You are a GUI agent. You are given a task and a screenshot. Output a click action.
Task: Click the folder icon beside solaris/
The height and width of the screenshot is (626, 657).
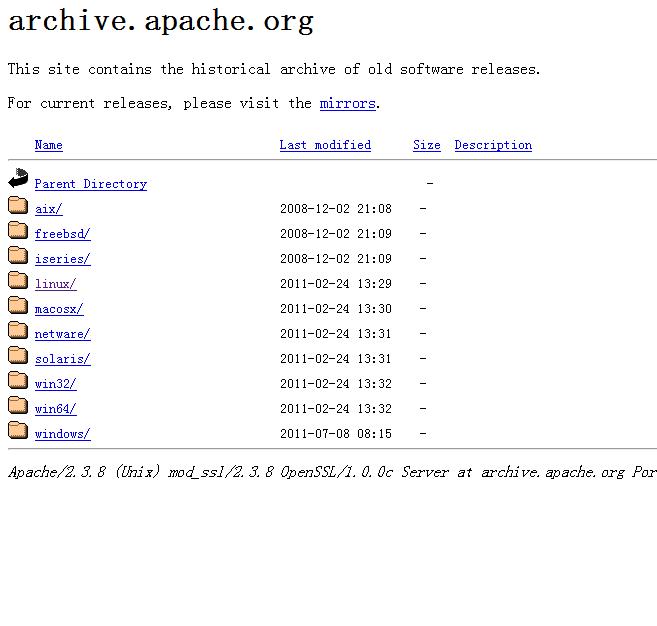pos(18,355)
